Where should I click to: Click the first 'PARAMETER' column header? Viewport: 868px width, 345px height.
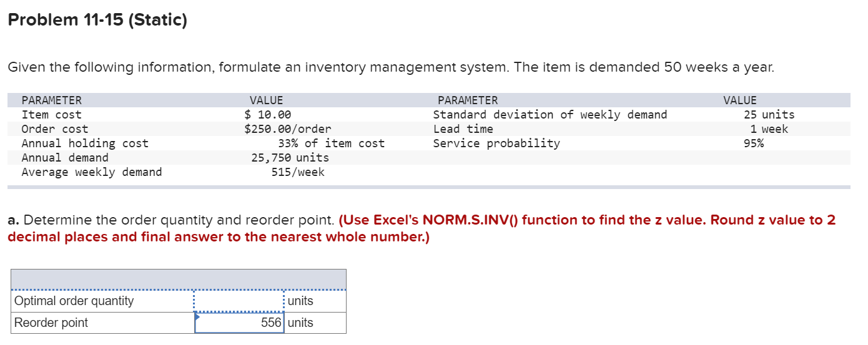51,100
